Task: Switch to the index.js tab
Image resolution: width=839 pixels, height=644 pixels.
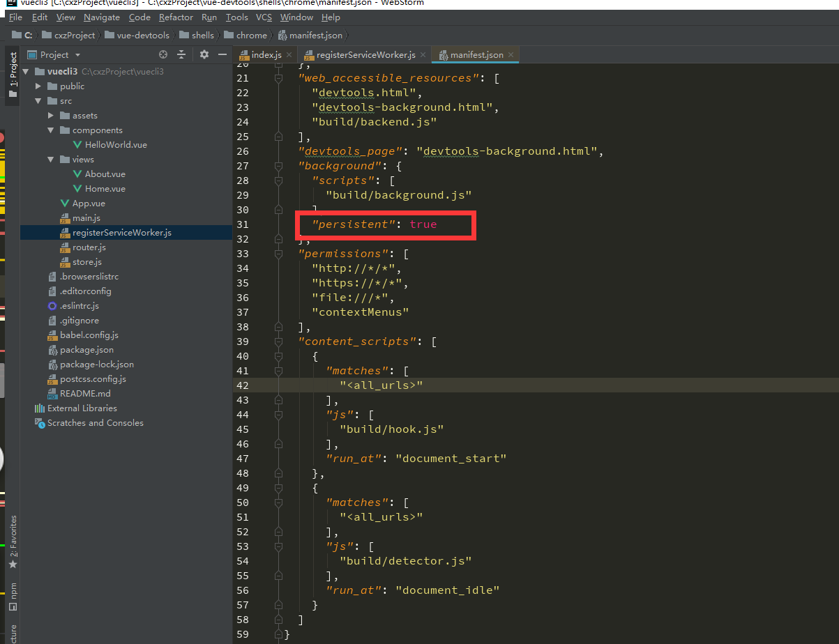Action: [265, 55]
